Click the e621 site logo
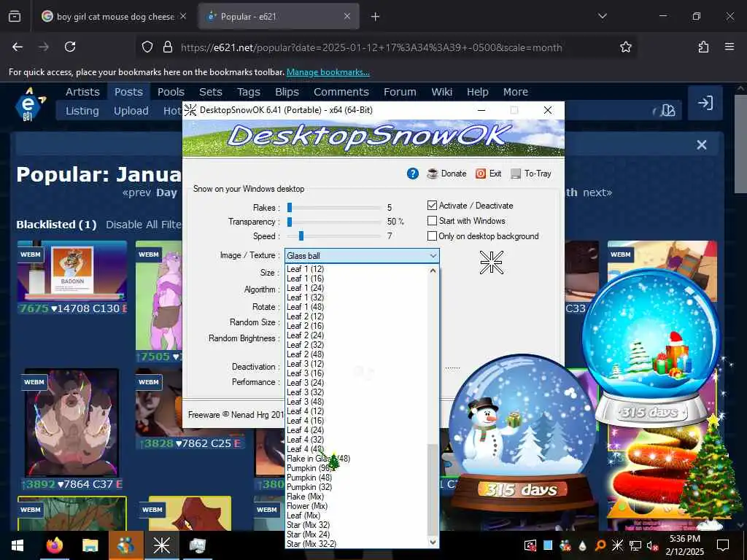The height and width of the screenshot is (560, 747). [x=29, y=104]
